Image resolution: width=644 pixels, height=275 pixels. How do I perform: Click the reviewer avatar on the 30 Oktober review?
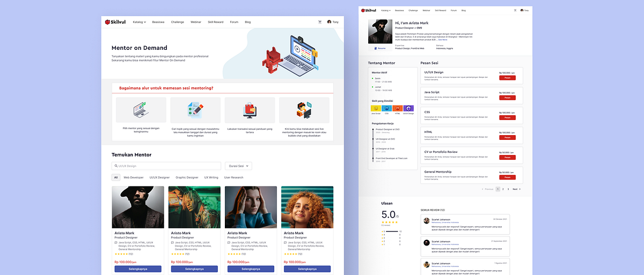[x=427, y=220]
